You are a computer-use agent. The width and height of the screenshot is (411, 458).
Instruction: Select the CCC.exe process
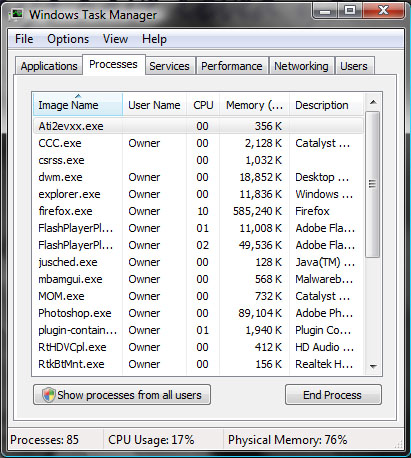tap(198, 143)
